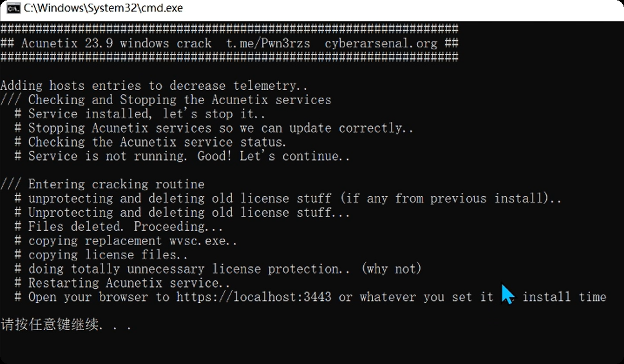Click inside the console output area

pyautogui.click(x=312, y=196)
